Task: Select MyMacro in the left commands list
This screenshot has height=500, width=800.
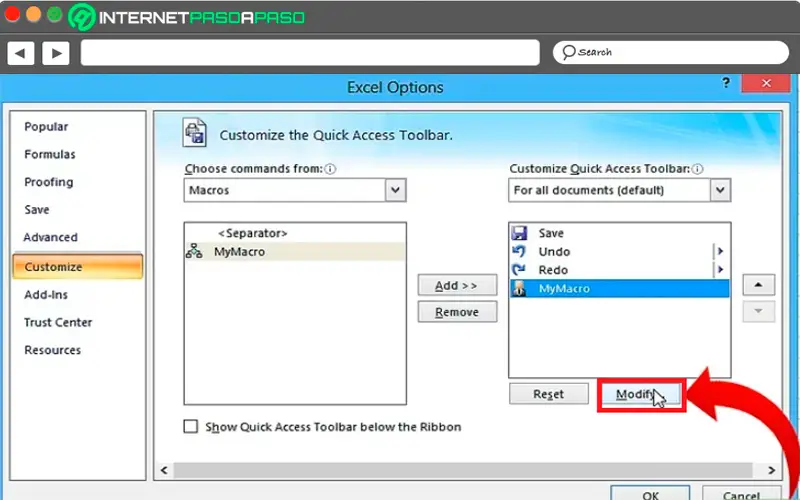Action: 295,252
